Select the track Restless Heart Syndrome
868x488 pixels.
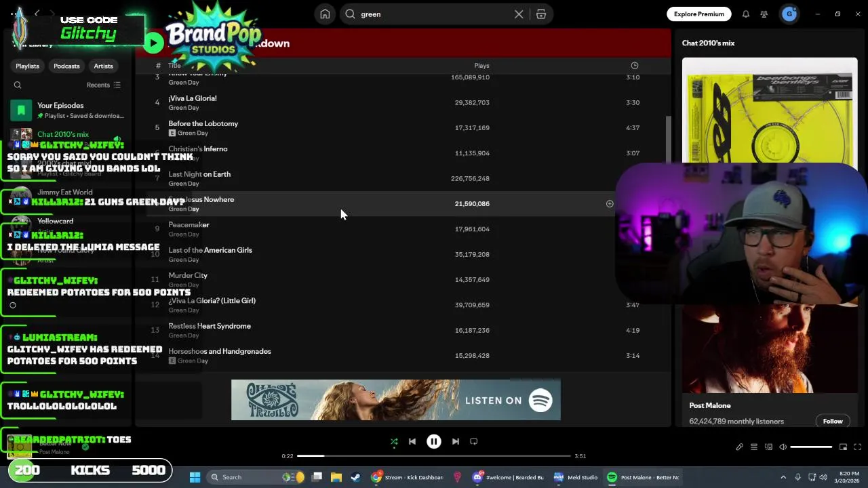(x=210, y=326)
